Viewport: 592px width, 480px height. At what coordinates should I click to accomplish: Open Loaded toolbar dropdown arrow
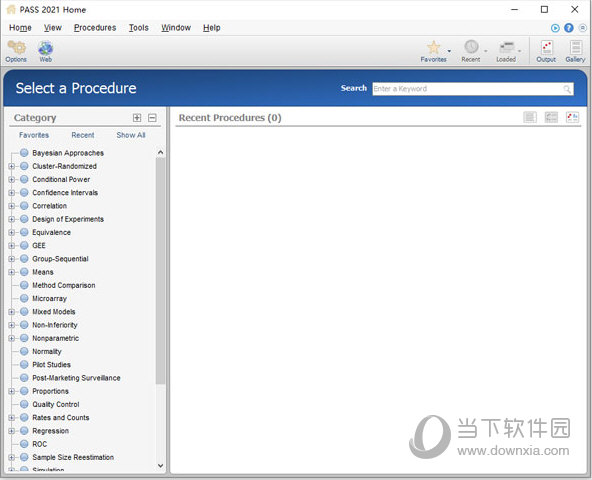[520, 51]
